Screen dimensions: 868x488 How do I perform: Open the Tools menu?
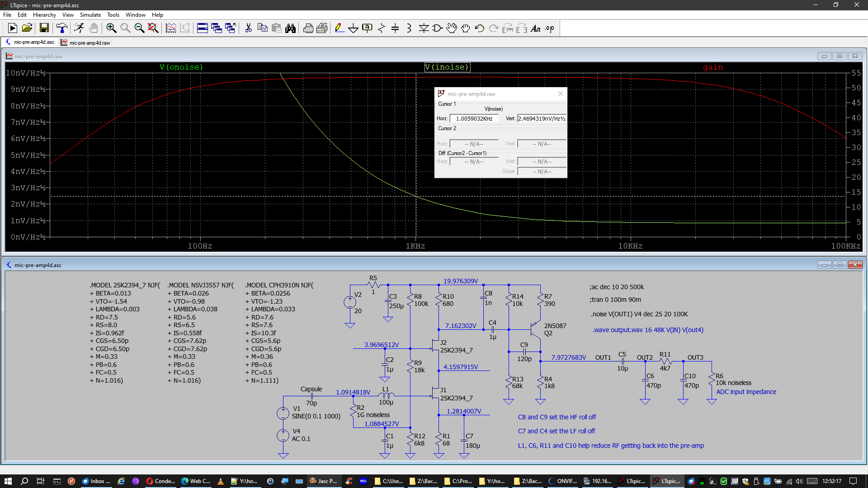[113, 15]
